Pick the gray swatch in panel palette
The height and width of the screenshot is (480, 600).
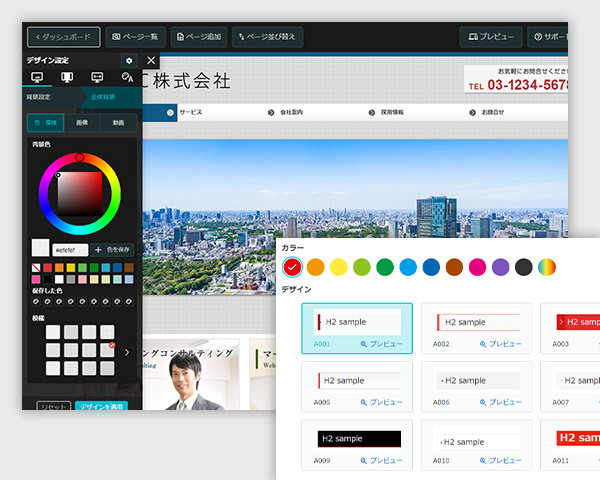pos(71,279)
